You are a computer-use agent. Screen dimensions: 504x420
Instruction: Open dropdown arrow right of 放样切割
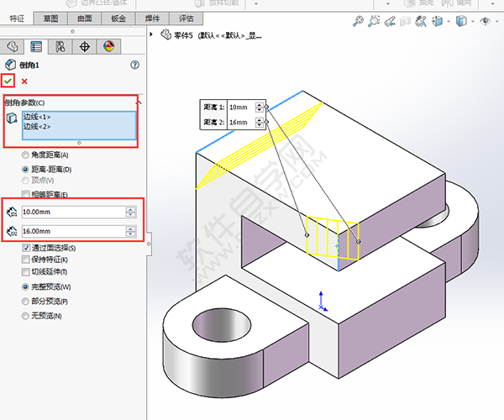pyautogui.click(x=256, y=4)
